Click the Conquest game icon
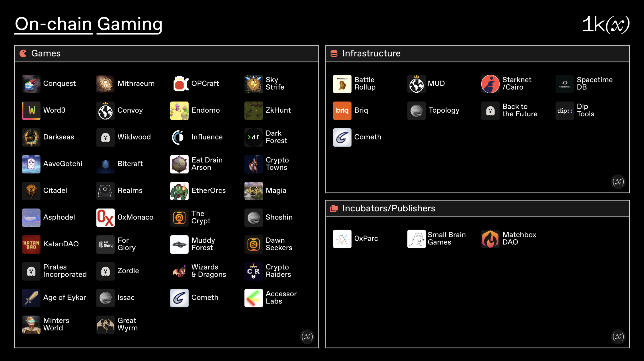Image resolution: width=644 pixels, height=361 pixels. (31, 84)
